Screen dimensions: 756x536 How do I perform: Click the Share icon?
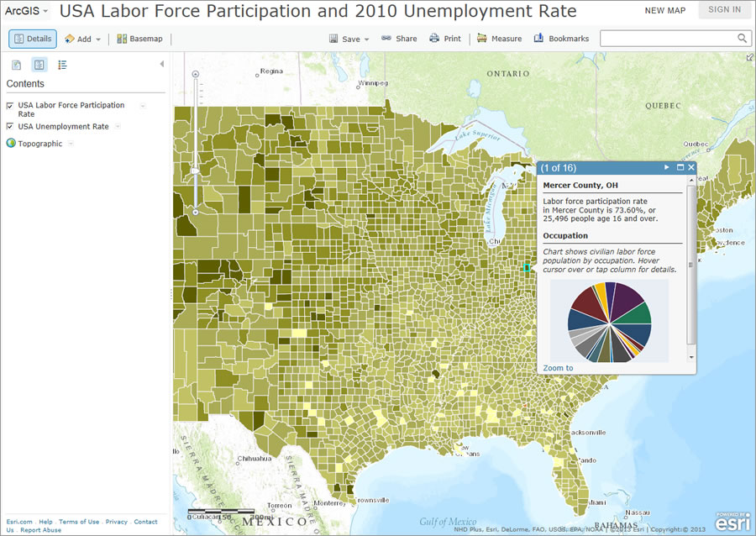tap(399, 38)
